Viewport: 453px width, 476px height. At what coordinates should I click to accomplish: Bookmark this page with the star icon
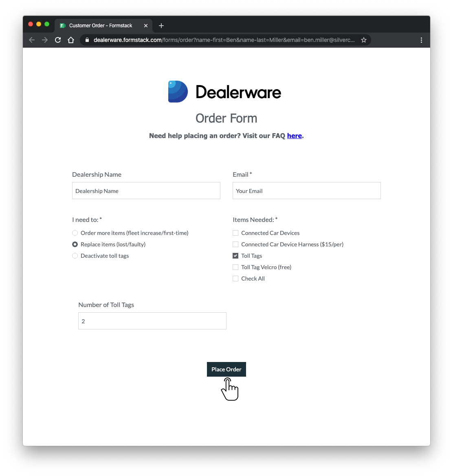(x=364, y=40)
